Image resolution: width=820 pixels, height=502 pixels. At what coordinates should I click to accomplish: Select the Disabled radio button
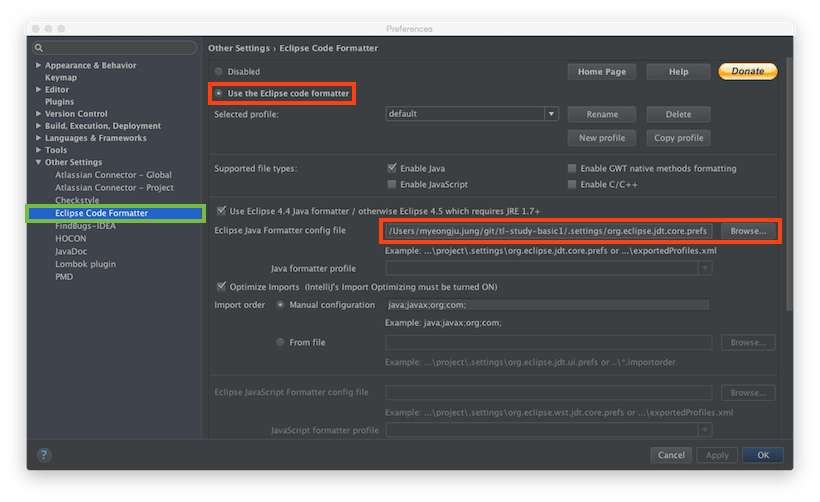[x=219, y=72]
